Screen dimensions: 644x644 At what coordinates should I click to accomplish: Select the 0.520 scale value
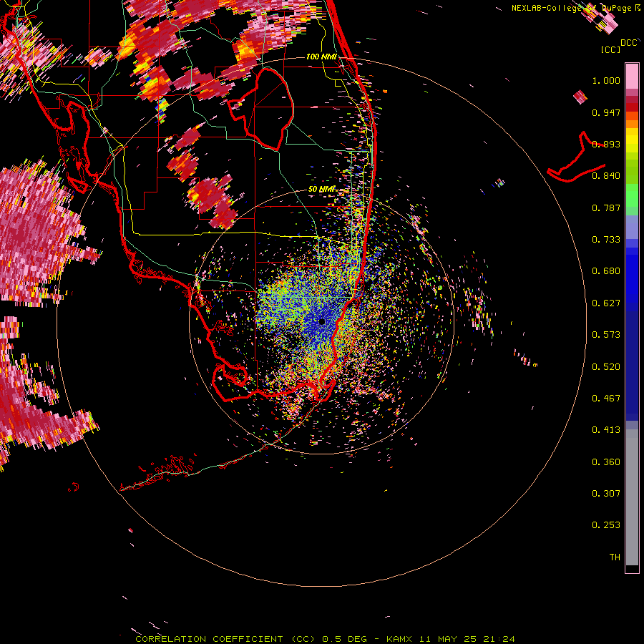point(606,367)
